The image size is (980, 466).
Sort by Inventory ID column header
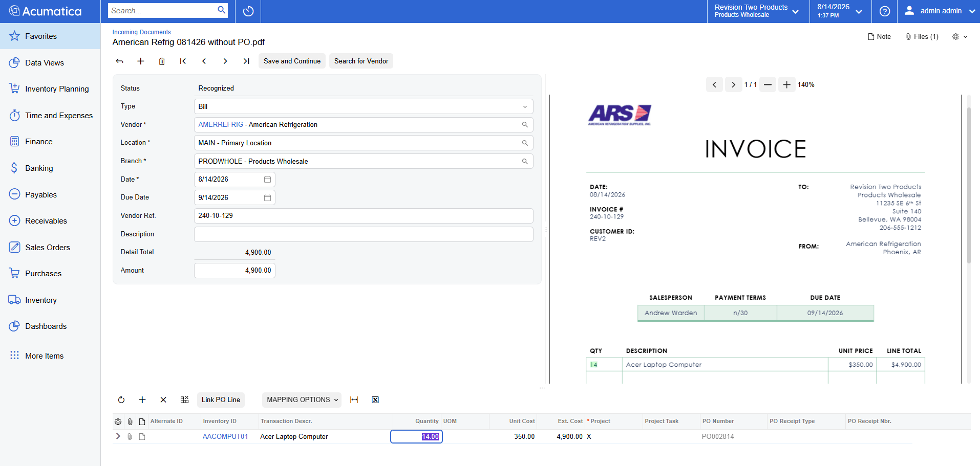tap(220, 421)
